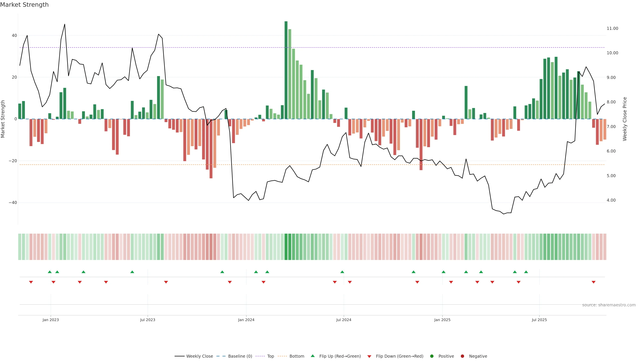Click the last red flip-down marker
Viewport: 644px width, 362px height.
(x=594, y=282)
